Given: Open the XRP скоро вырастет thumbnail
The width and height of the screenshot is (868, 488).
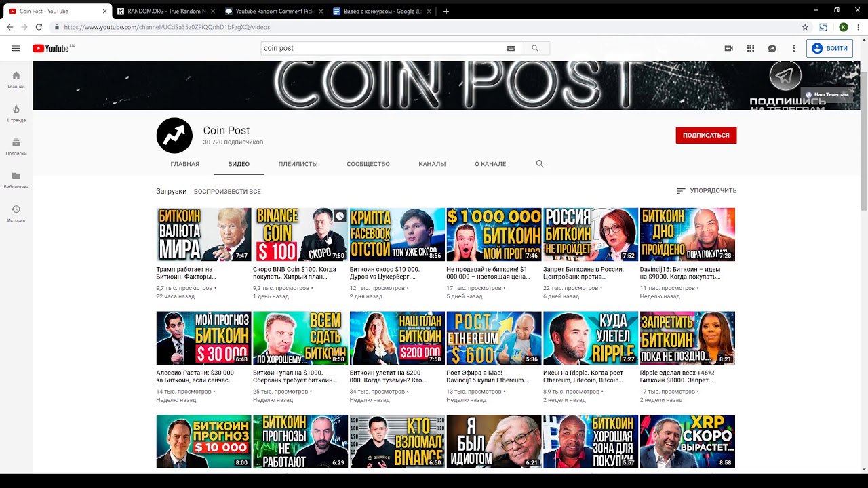Looking at the screenshot, I should pyautogui.click(x=687, y=441).
